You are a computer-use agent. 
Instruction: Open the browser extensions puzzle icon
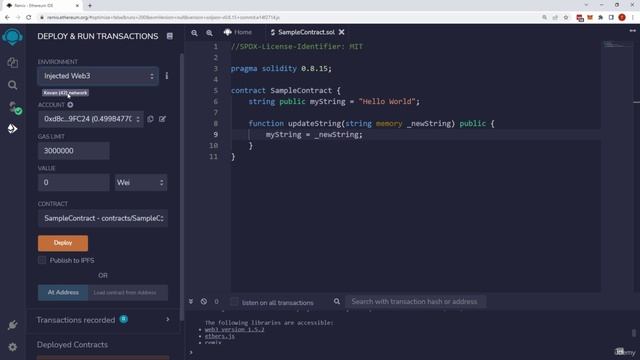[x=600, y=18]
